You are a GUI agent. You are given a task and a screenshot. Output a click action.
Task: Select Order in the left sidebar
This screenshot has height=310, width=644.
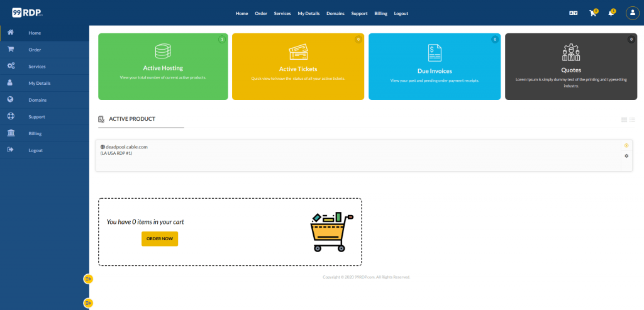35,50
